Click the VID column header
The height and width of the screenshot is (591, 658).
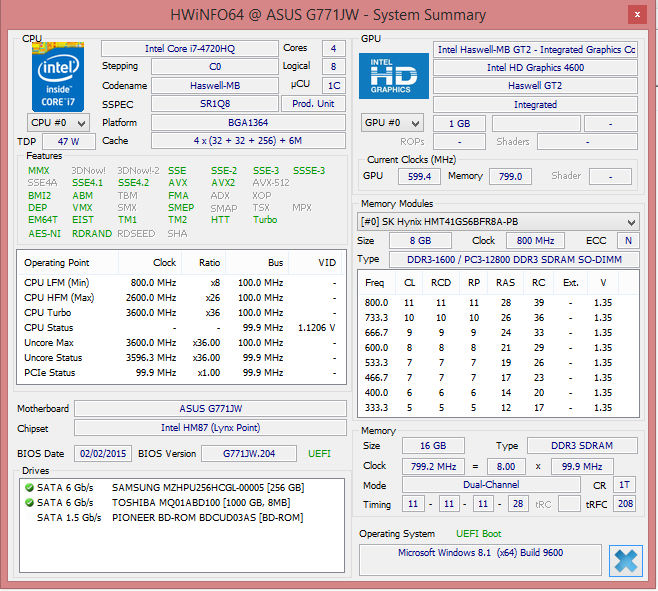pos(315,263)
